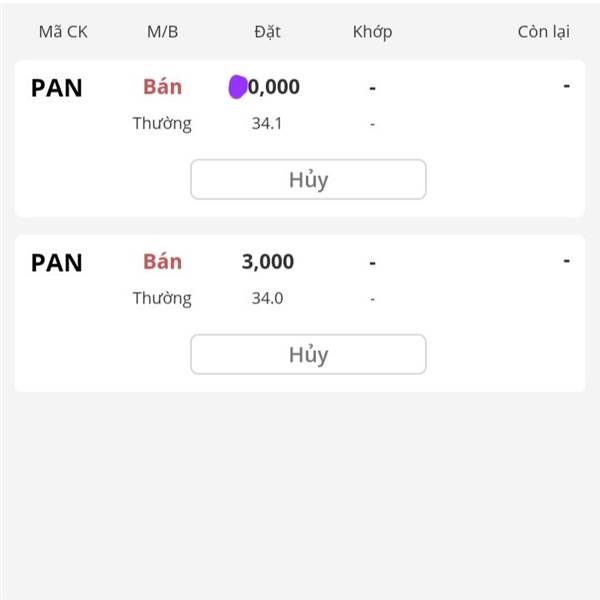Cancel the PAN sell order at 34.1
Image resolution: width=600 pixels, height=600 pixels.
308,179
